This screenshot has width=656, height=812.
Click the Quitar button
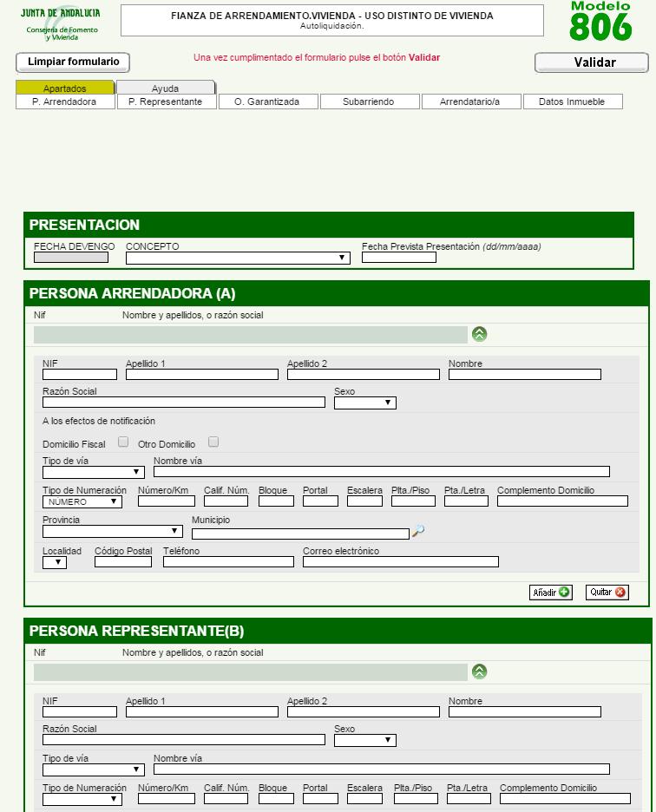[607, 593]
